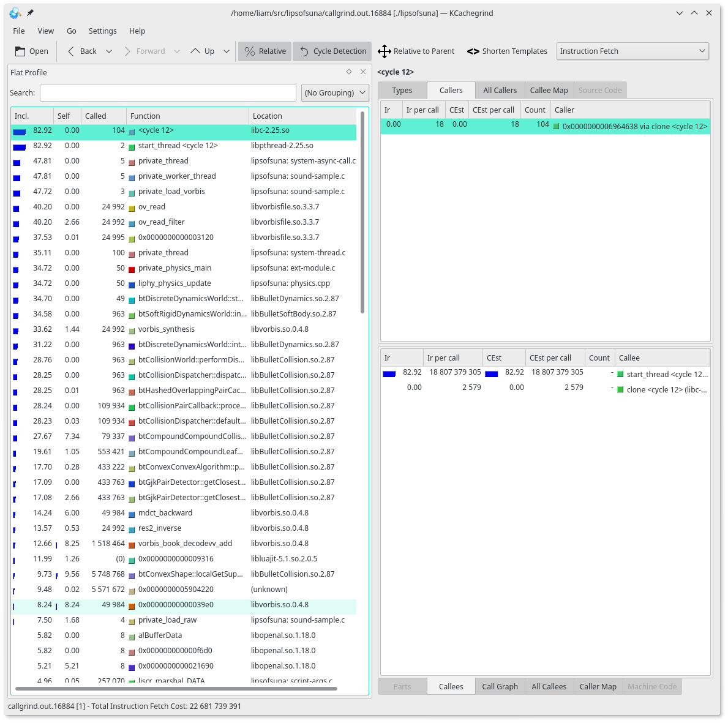The height and width of the screenshot is (723, 728).
Task: Go Back using the toolbar arrow
Action: point(72,51)
